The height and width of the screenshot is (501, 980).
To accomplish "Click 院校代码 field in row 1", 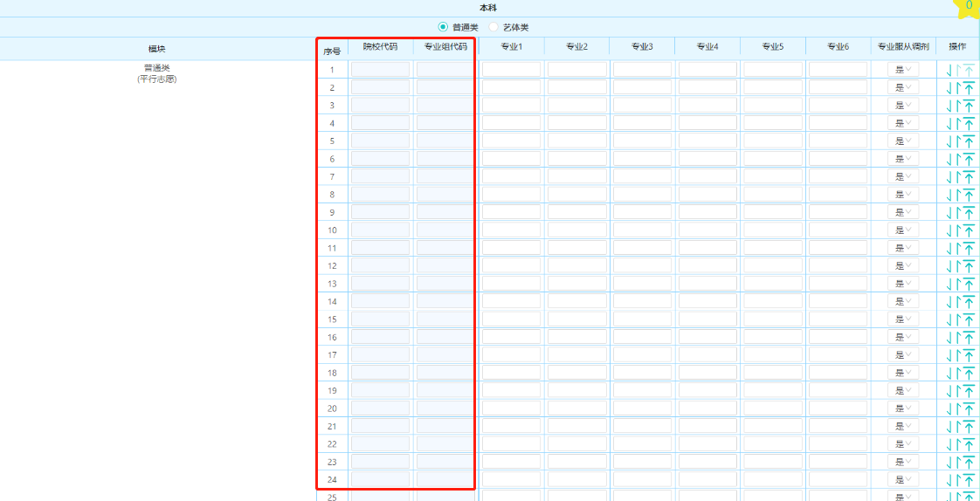I will coord(380,70).
